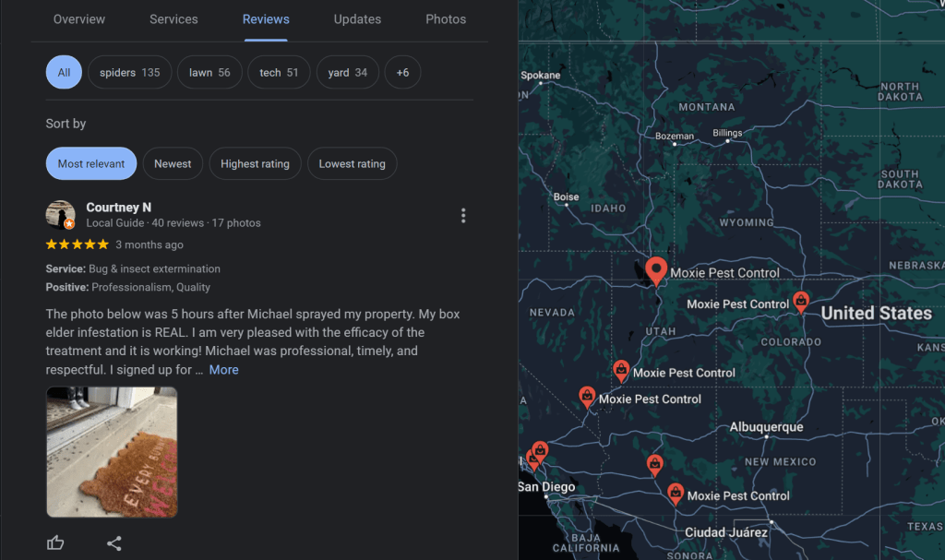This screenshot has height=560, width=945.
Task: Click the Moxie pin in southern Arizona
Action: 676,494
